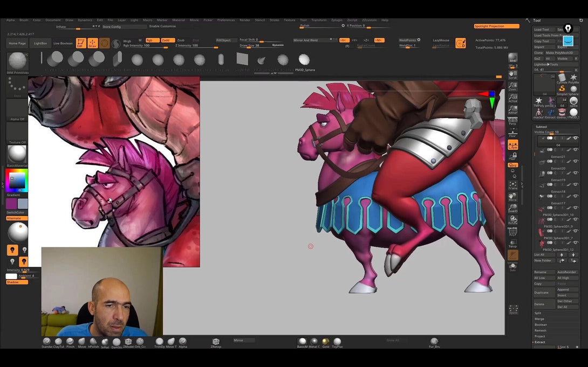Click the Home Page button

pyautogui.click(x=17, y=44)
